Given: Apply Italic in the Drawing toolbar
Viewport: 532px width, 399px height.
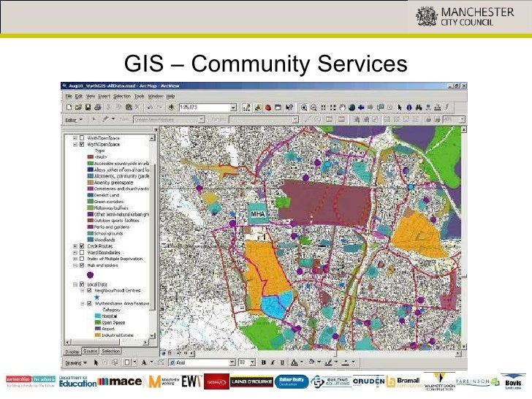Looking at the screenshot, I should [x=273, y=362].
